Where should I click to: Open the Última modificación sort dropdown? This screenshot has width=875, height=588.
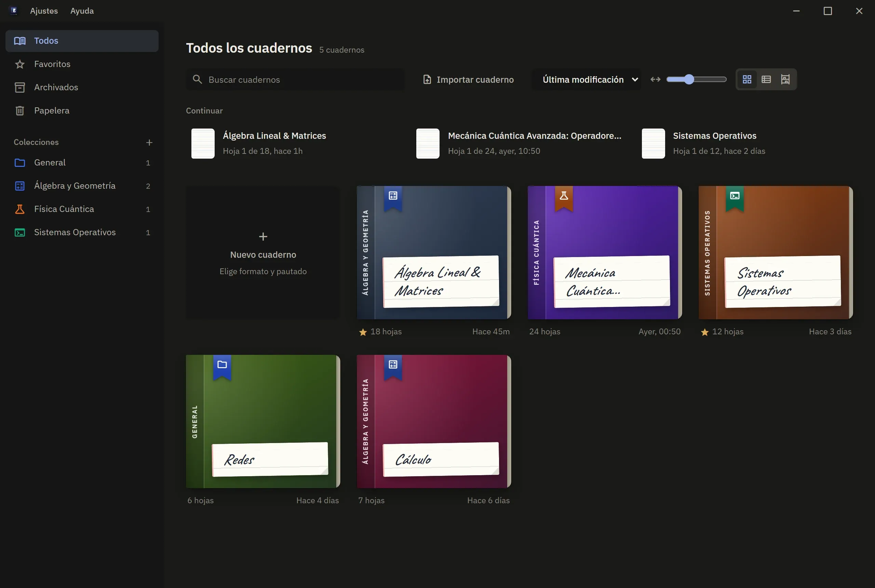click(586, 80)
